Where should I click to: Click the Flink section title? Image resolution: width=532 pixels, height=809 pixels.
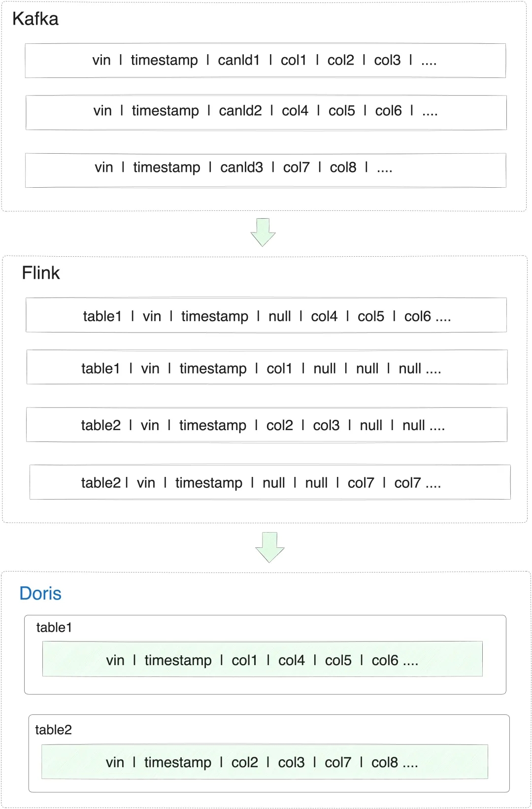pos(41,272)
